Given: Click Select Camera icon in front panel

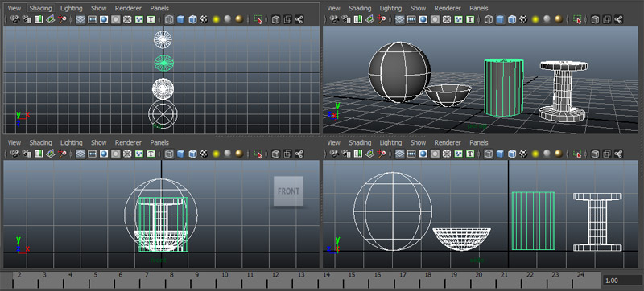Looking at the screenshot, I should (14, 154).
